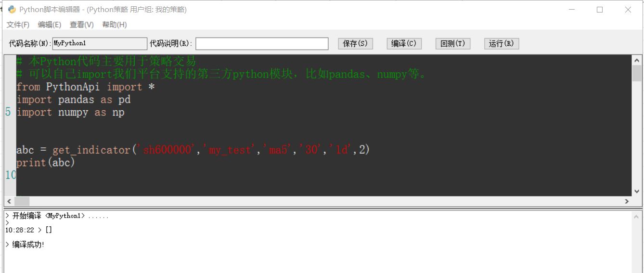Screen dimensions: 644x273
Task: Click the code editor scroll-down arrow
Action: pyautogui.click(x=637, y=191)
